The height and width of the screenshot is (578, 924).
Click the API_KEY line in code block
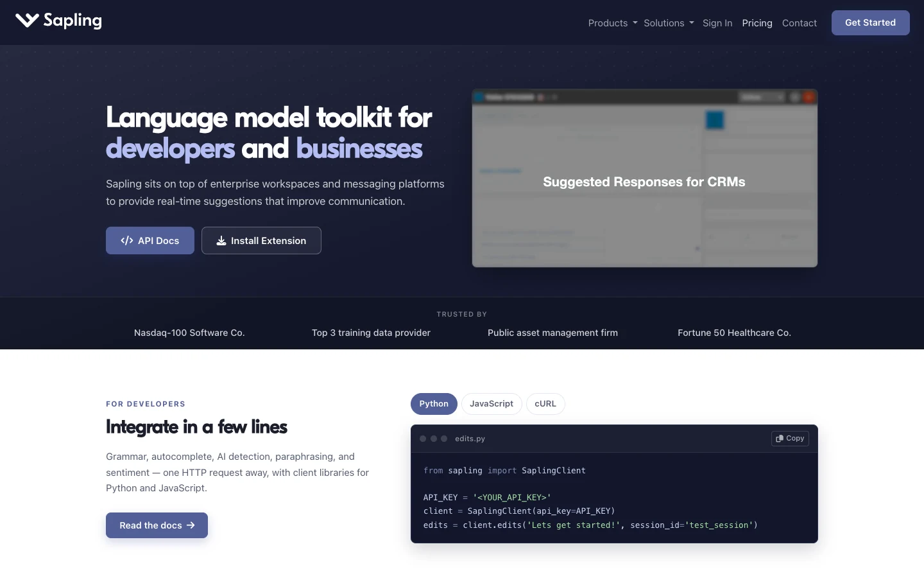point(487,497)
